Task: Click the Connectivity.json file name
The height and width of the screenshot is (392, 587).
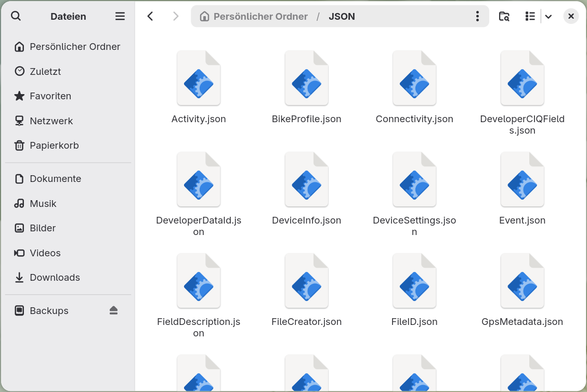Action: tap(414, 119)
